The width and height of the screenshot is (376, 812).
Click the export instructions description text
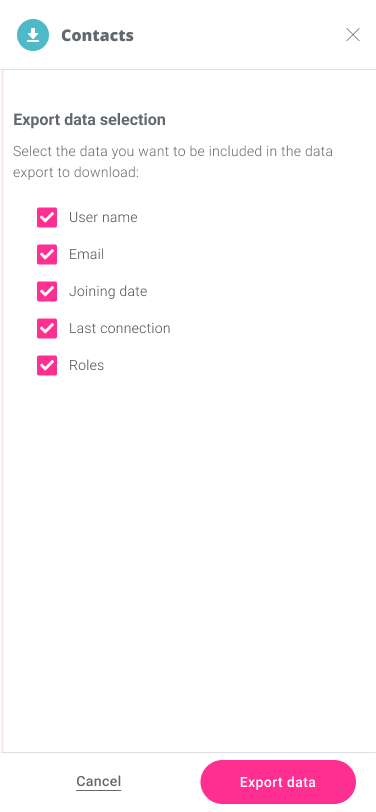tap(172, 162)
